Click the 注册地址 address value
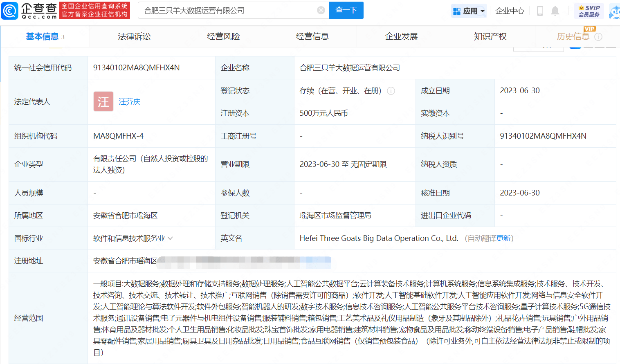Viewport: 620px width, 364px height. pos(212,261)
